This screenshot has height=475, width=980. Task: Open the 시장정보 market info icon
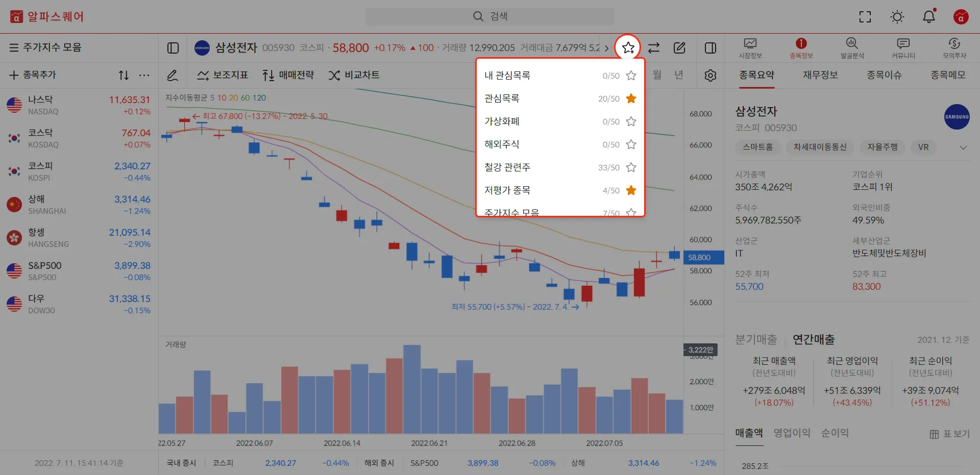pos(750,48)
